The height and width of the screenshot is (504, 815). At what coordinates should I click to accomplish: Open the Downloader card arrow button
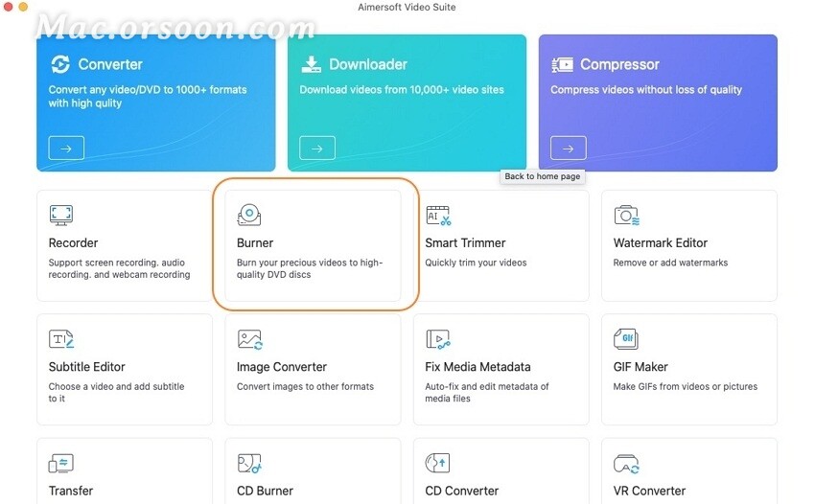tap(317, 149)
